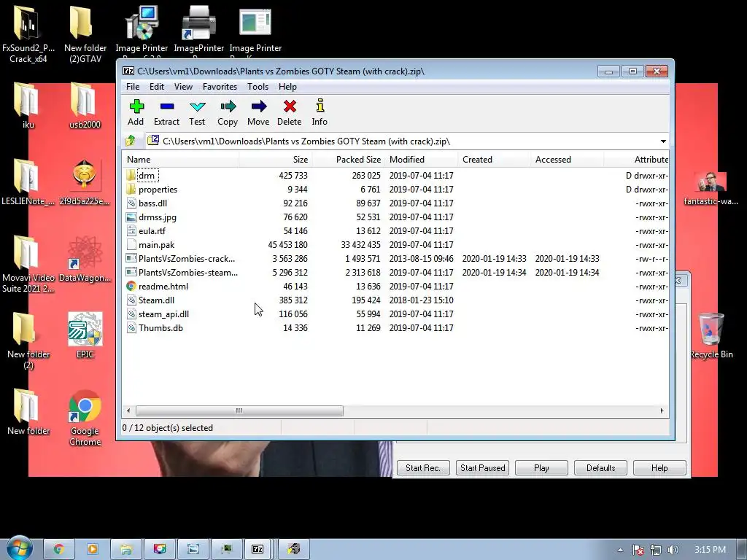Image resolution: width=747 pixels, height=560 pixels.
Task: Select the readme.html Chrome icon
Action: (131, 286)
